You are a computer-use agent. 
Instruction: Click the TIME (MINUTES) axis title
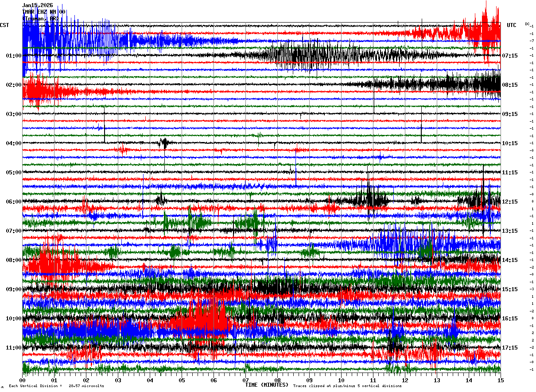tap(267, 385)
